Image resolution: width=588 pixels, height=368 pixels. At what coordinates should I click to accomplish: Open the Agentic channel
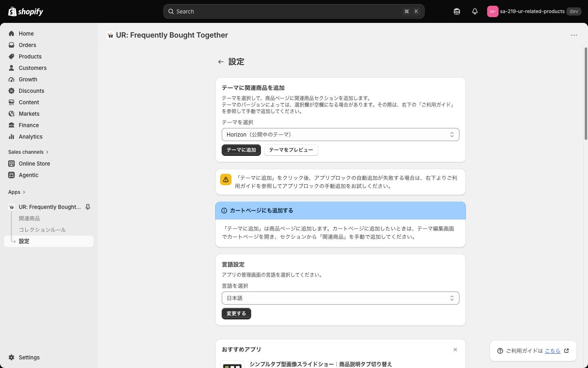pyautogui.click(x=49, y=175)
